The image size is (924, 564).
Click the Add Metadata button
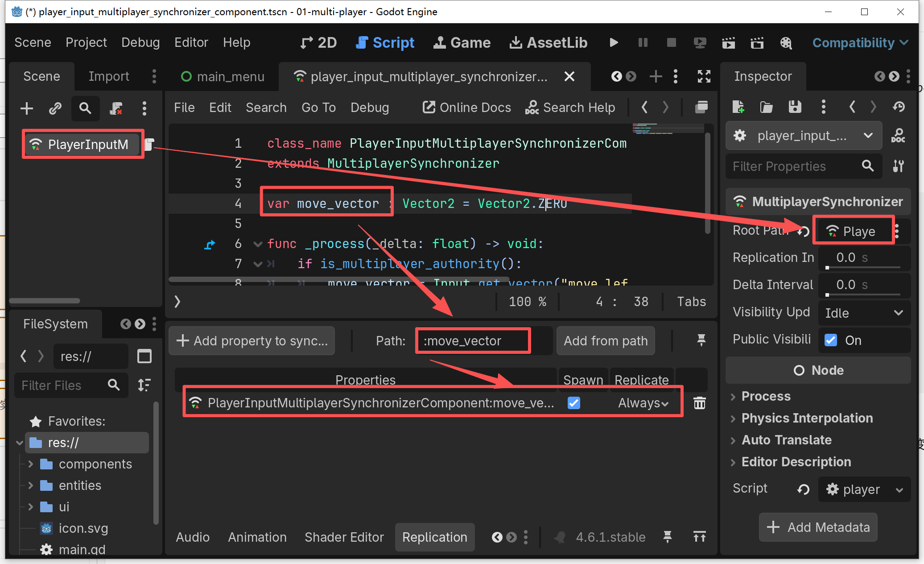[x=818, y=527]
